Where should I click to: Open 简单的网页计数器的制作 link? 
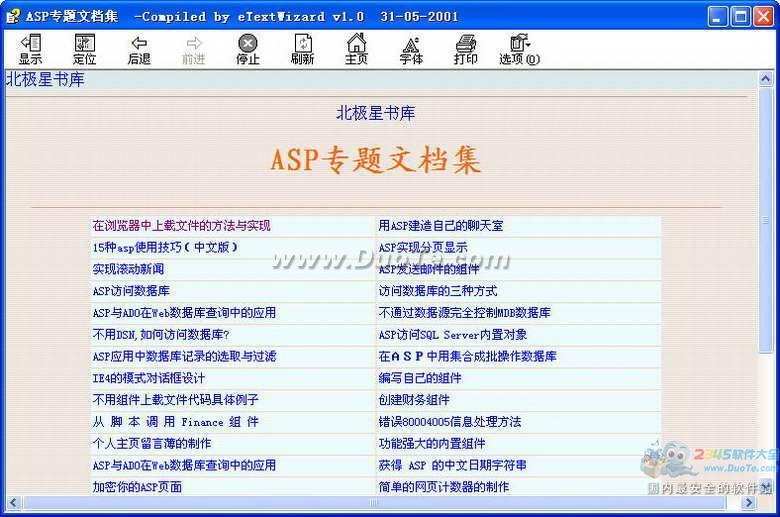tap(444, 487)
